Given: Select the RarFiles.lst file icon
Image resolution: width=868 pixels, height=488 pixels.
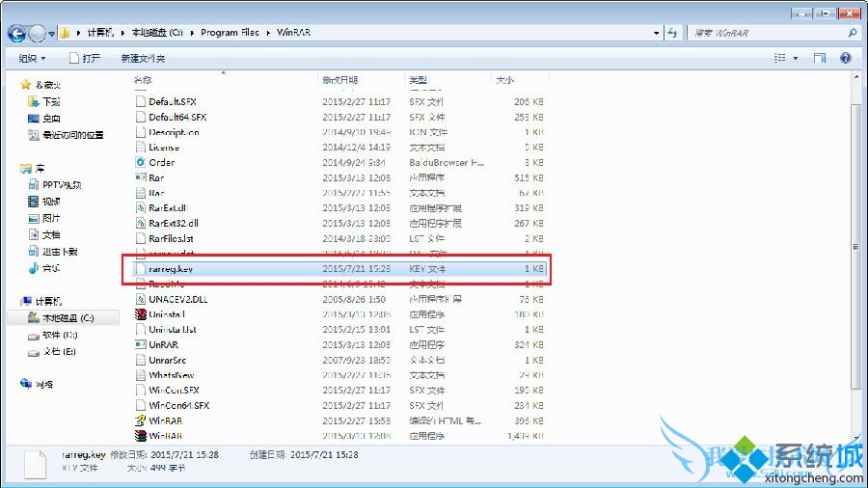Looking at the screenshot, I should 141,238.
